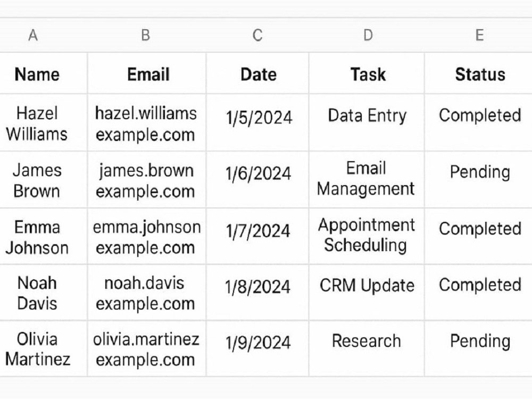This screenshot has width=532, height=399.
Task: Select the 1/9/2024 date cell
Action: [x=258, y=348]
